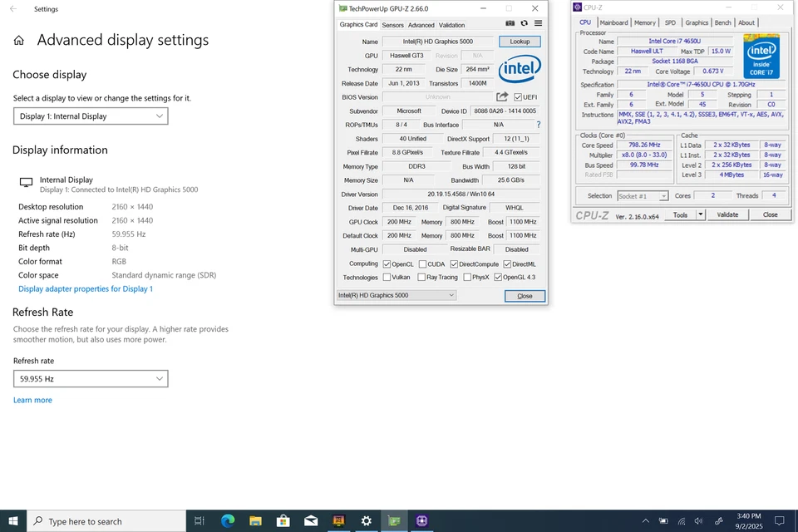798x532 pixels.
Task: Click the back arrow in Settings
Action: coord(12,9)
